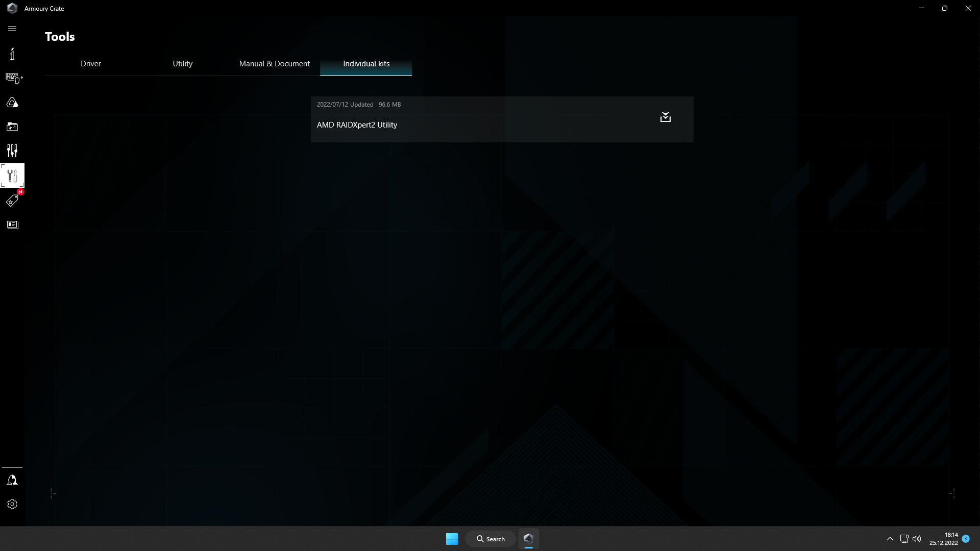Open the user account icon near sidebar bottom
The width and height of the screenshot is (980, 551).
coord(12,480)
